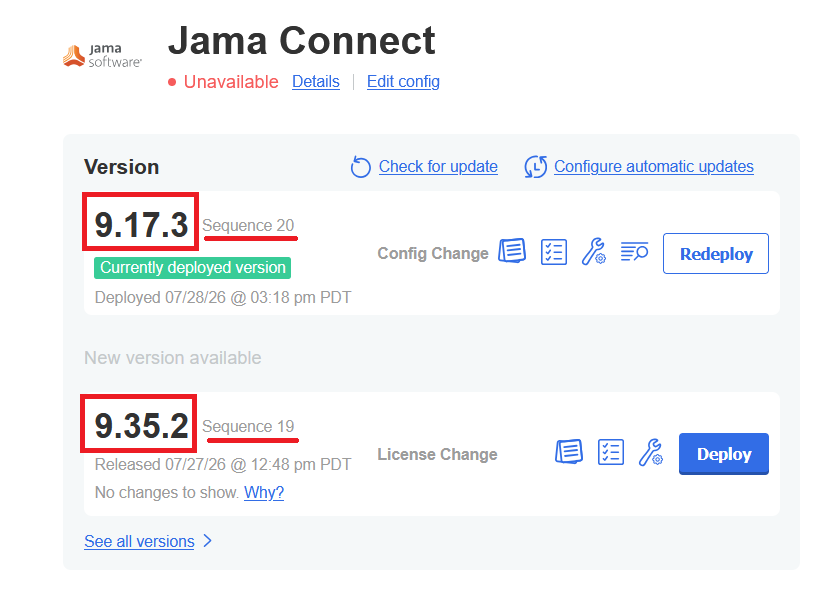Click version number 9.35.2

click(141, 425)
